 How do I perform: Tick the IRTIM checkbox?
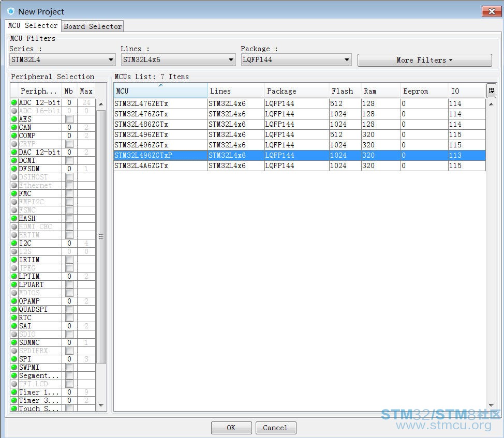pyautogui.click(x=69, y=260)
